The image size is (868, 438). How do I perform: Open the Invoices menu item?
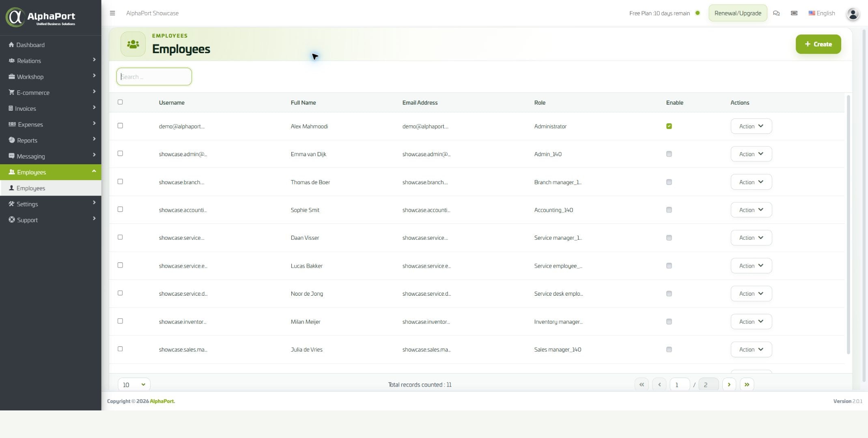[51, 108]
